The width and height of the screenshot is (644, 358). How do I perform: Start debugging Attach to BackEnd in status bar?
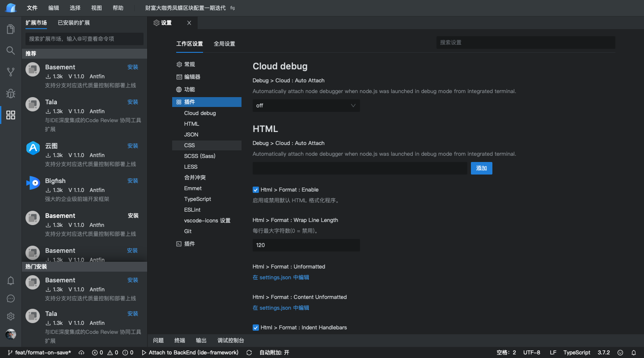[x=190, y=353]
